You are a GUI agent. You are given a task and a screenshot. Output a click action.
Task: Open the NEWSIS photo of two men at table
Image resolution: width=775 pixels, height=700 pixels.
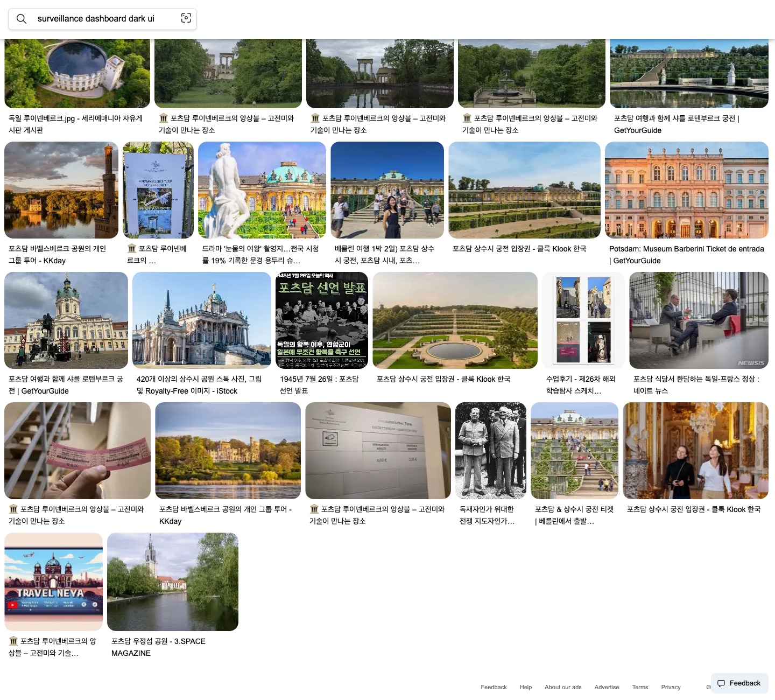pos(699,320)
